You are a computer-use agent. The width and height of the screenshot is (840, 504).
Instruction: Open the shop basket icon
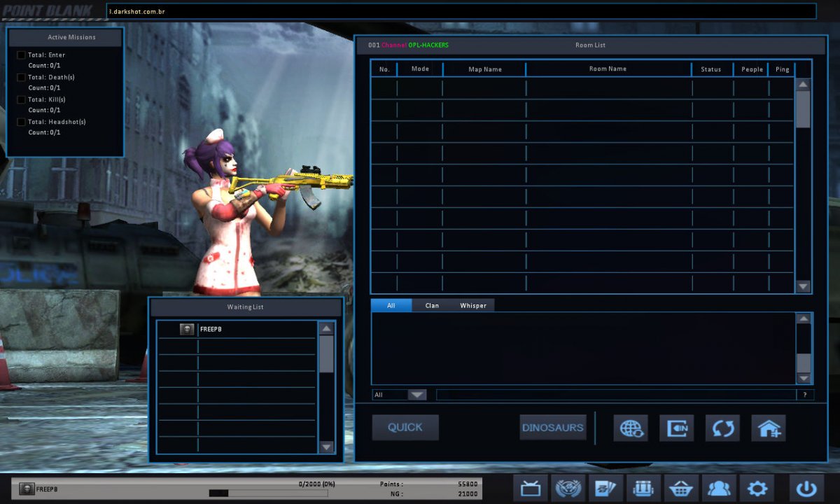[x=682, y=487]
